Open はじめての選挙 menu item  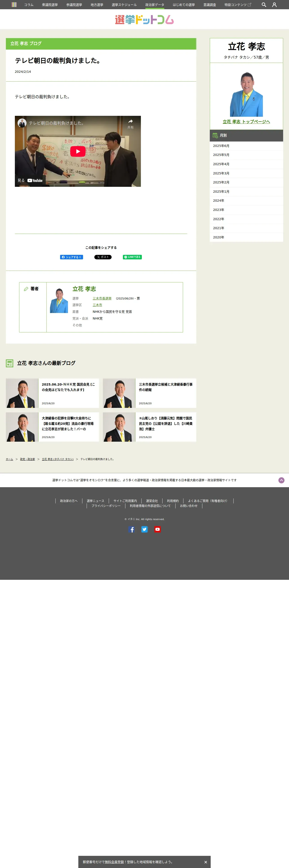[x=184, y=5]
